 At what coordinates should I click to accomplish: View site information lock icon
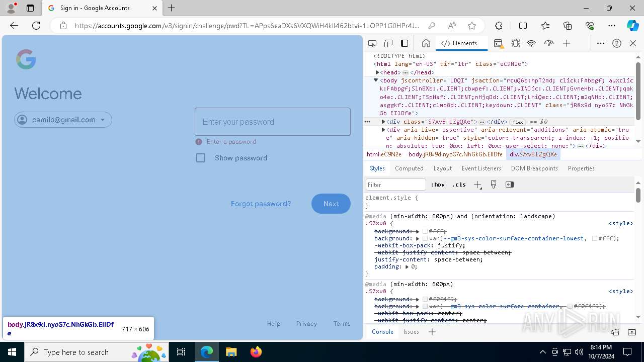[63, 26]
